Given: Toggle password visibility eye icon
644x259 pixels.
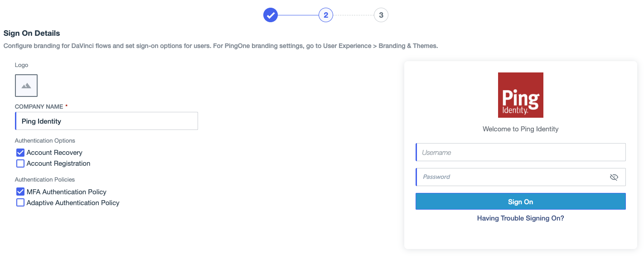Looking at the screenshot, I should [x=614, y=177].
